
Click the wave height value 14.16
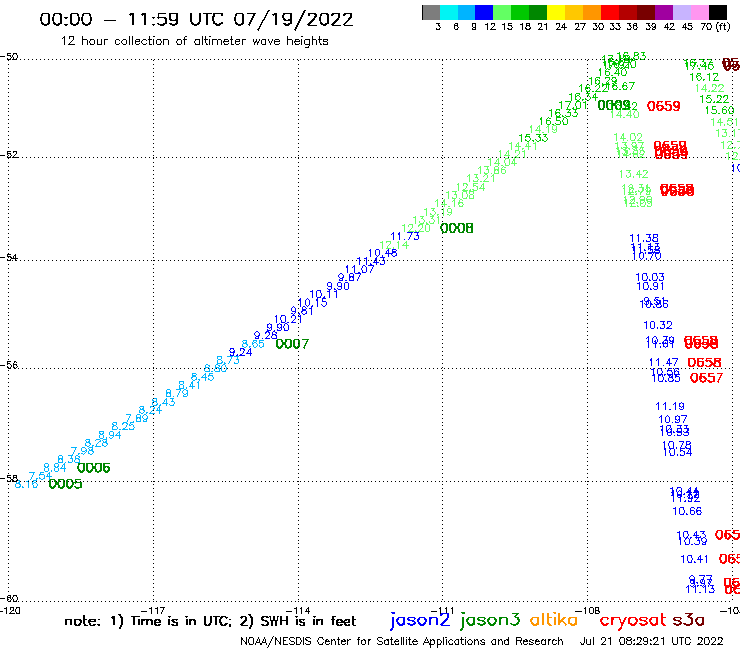tap(449, 203)
